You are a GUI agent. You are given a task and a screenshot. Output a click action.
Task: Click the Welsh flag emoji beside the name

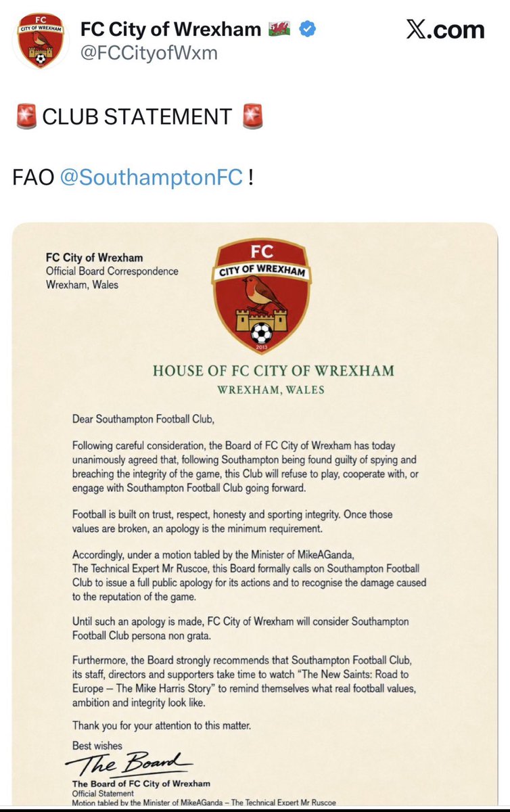[280, 29]
